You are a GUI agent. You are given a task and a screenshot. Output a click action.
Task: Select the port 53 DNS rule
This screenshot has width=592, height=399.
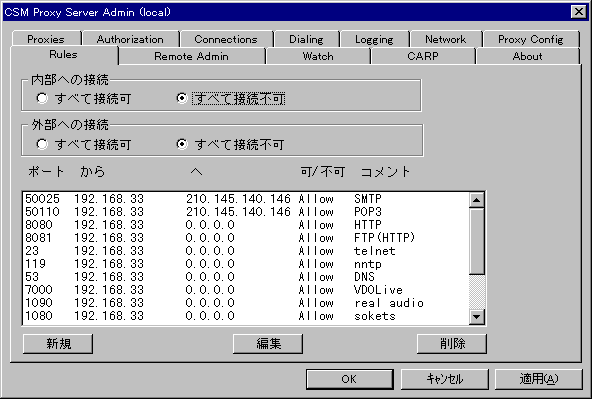pos(245,277)
